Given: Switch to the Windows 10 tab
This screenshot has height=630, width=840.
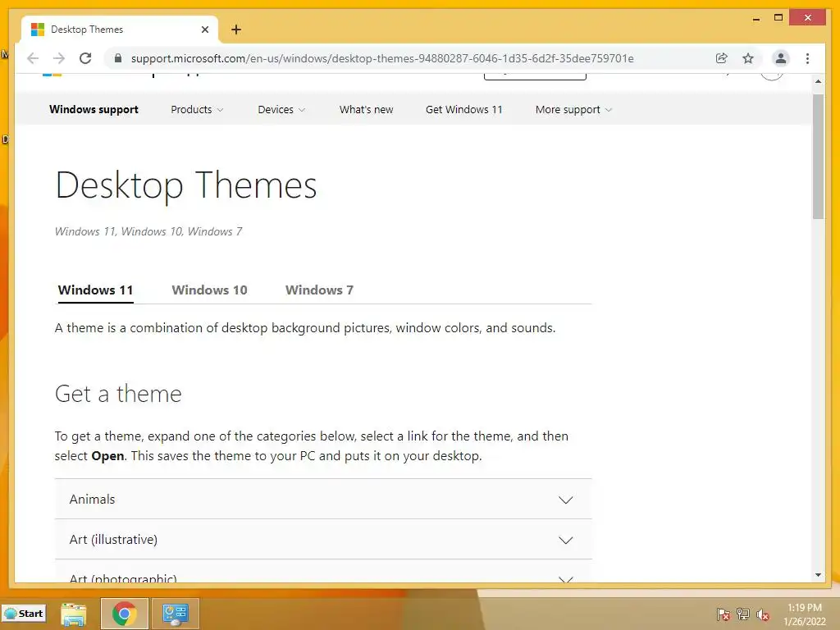Looking at the screenshot, I should (x=209, y=290).
